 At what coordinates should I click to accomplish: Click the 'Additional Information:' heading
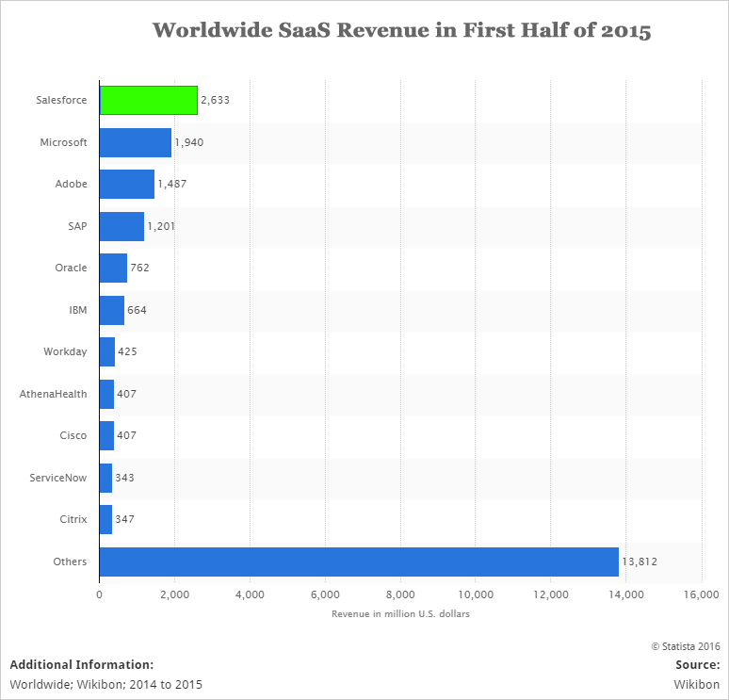coord(82,665)
